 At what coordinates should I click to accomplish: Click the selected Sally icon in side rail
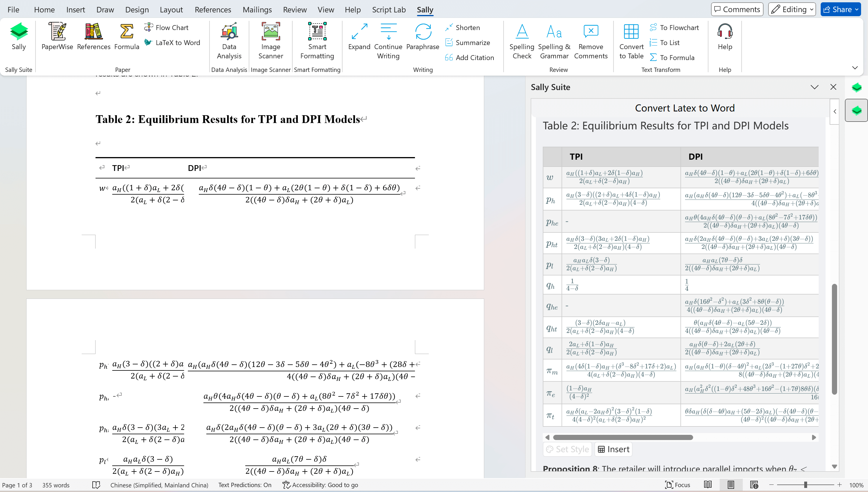pyautogui.click(x=856, y=110)
